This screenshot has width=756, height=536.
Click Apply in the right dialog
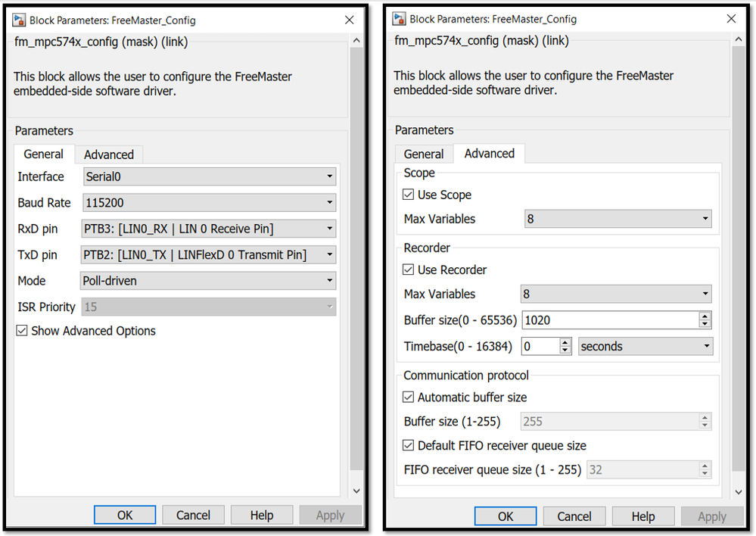pyautogui.click(x=711, y=517)
